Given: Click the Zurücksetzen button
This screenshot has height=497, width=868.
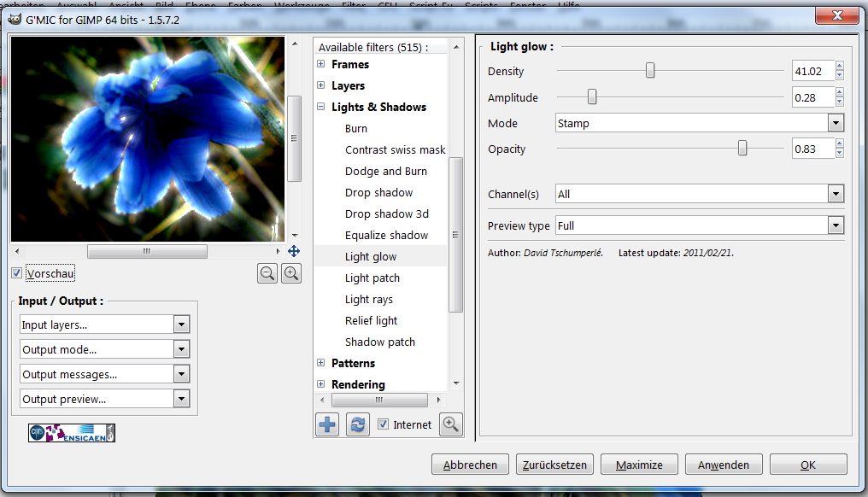Looking at the screenshot, I should pos(554,465).
